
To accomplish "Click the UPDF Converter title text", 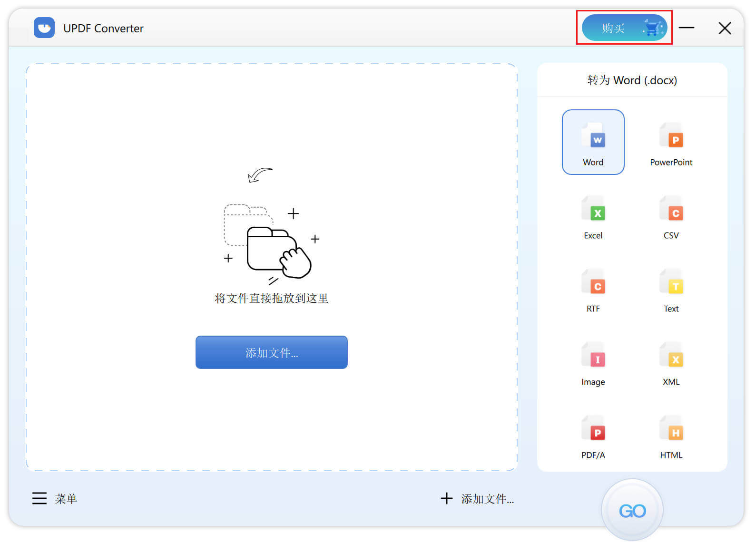I will click(103, 28).
